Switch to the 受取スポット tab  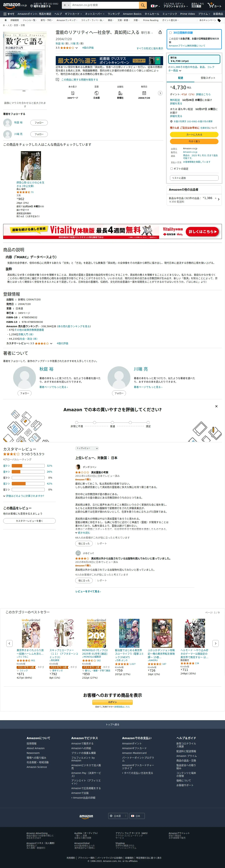(208, 78)
